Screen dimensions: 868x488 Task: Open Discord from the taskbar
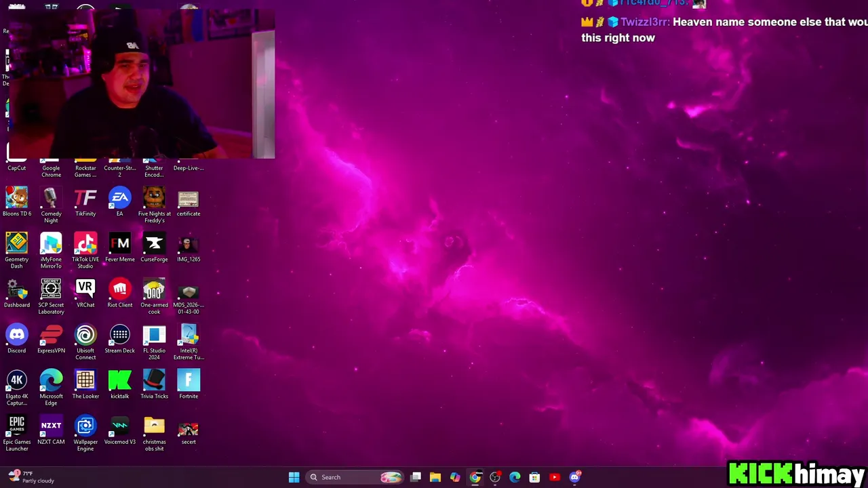pyautogui.click(x=574, y=477)
